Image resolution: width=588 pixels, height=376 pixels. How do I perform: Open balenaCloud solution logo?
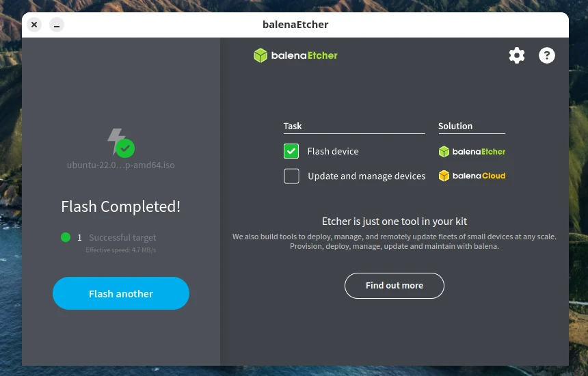(x=472, y=176)
